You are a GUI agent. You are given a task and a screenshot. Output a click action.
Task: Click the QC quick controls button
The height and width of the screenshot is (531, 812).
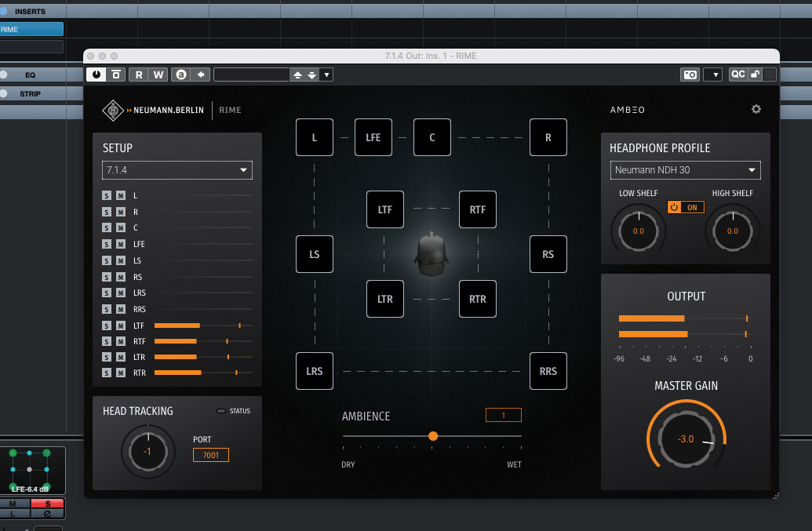point(738,75)
